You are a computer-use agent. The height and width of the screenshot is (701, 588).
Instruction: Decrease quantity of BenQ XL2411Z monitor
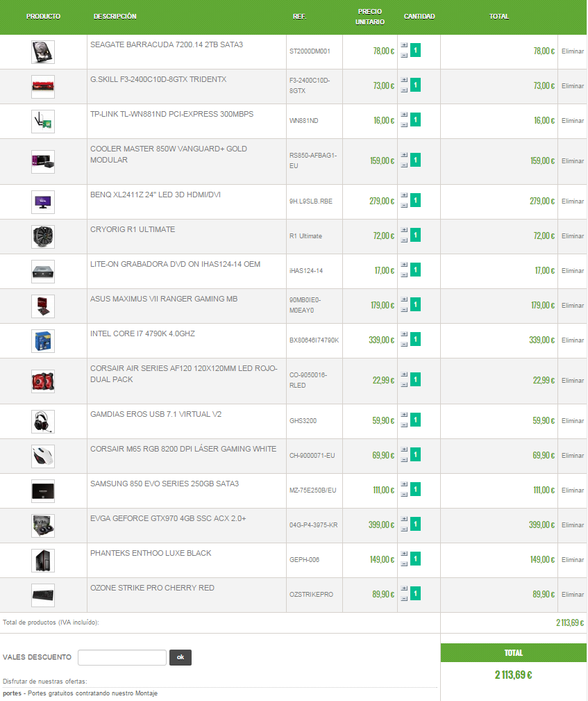tap(404, 206)
